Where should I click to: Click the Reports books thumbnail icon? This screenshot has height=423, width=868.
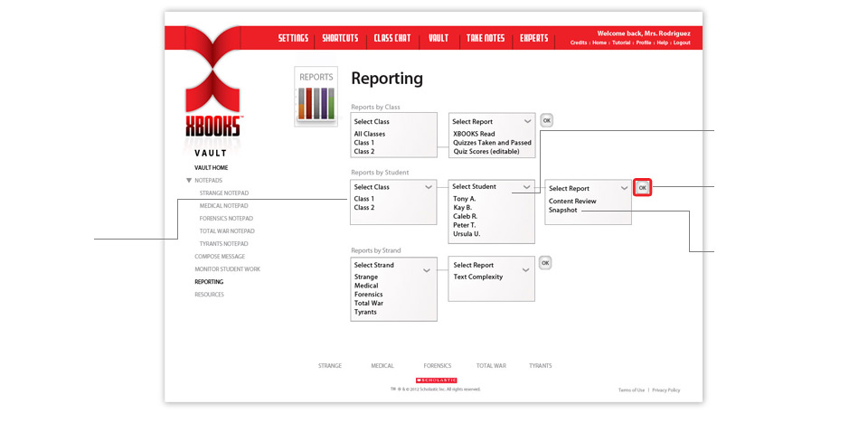tap(316, 96)
